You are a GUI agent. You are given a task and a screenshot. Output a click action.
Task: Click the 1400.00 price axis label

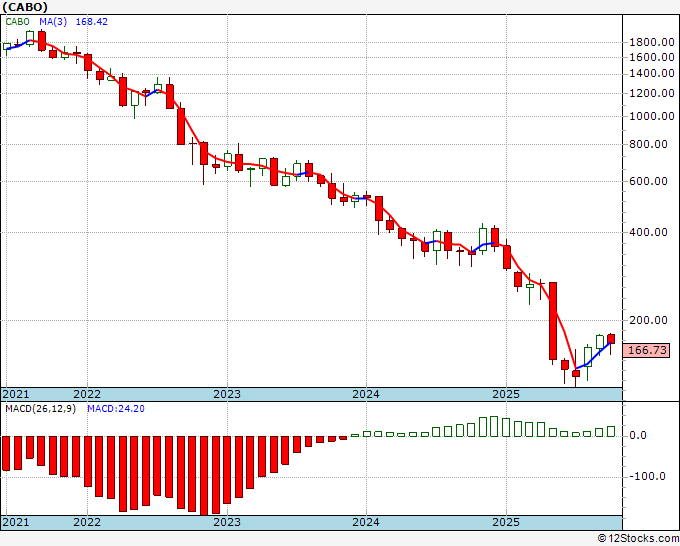click(x=652, y=74)
